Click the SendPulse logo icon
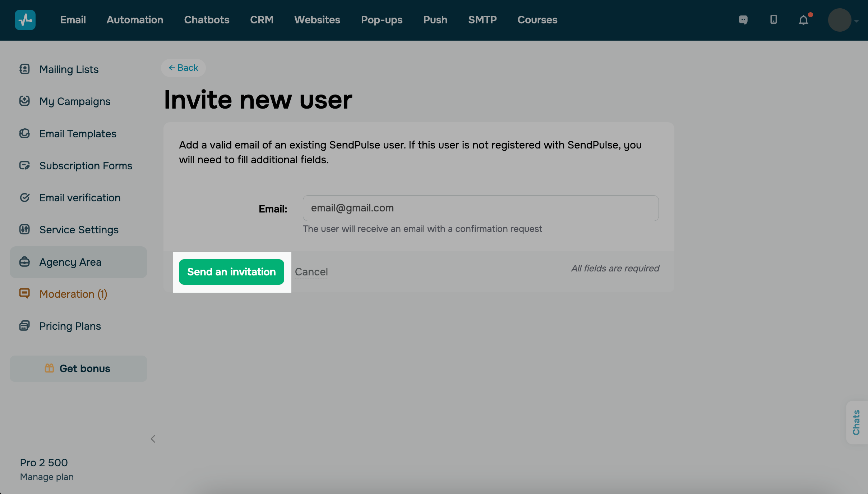This screenshot has height=494, width=868. click(25, 20)
